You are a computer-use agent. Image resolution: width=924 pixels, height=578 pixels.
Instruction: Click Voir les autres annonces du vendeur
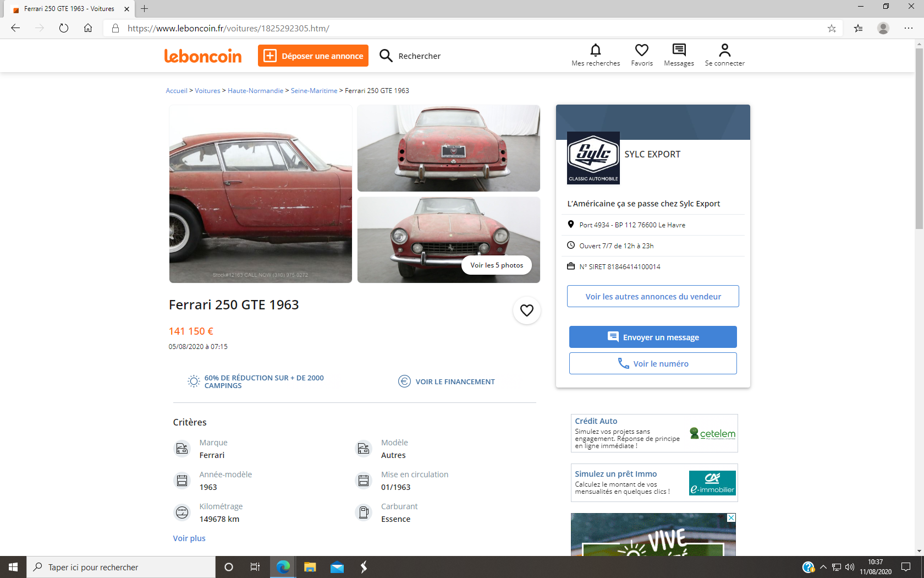tap(653, 296)
